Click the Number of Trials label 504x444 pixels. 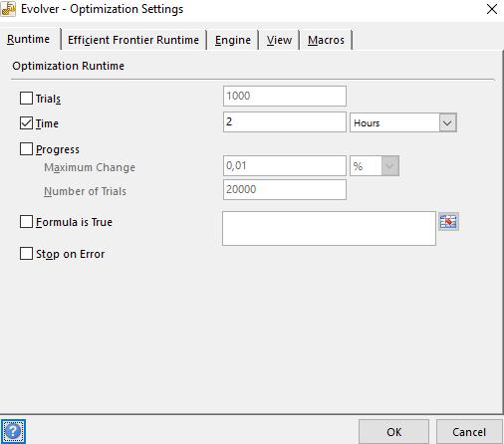[x=85, y=191]
